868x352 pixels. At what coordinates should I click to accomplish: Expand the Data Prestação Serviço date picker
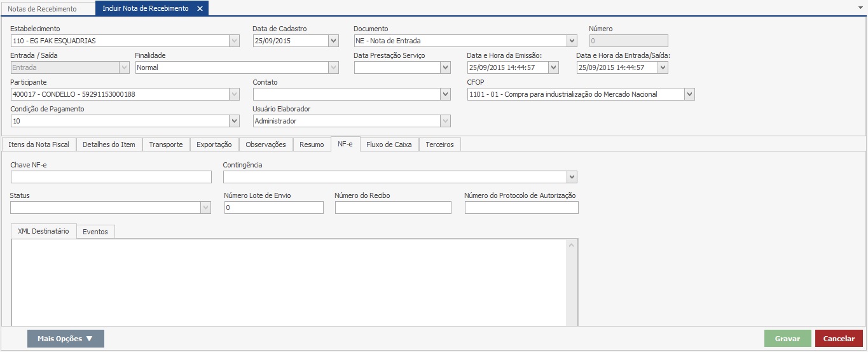pos(446,67)
